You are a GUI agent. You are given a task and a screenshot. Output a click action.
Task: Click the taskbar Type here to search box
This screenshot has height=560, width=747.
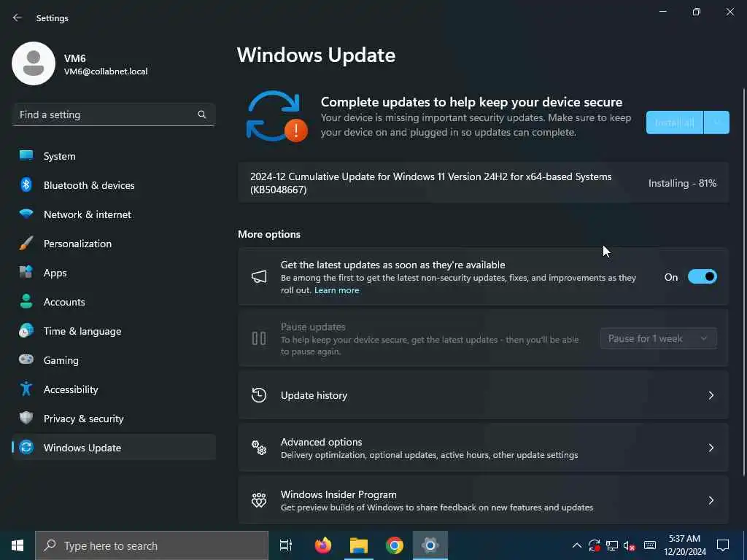tap(152, 545)
